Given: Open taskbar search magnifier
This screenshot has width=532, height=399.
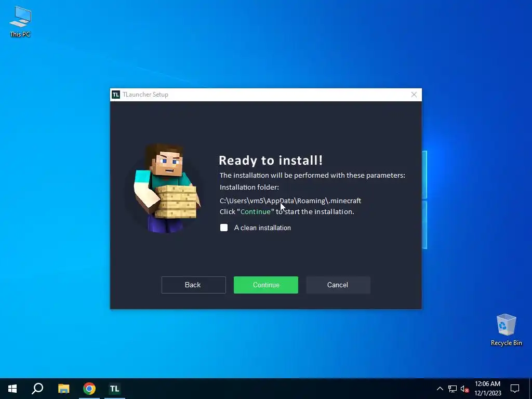Looking at the screenshot, I should [x=37, y=389].
